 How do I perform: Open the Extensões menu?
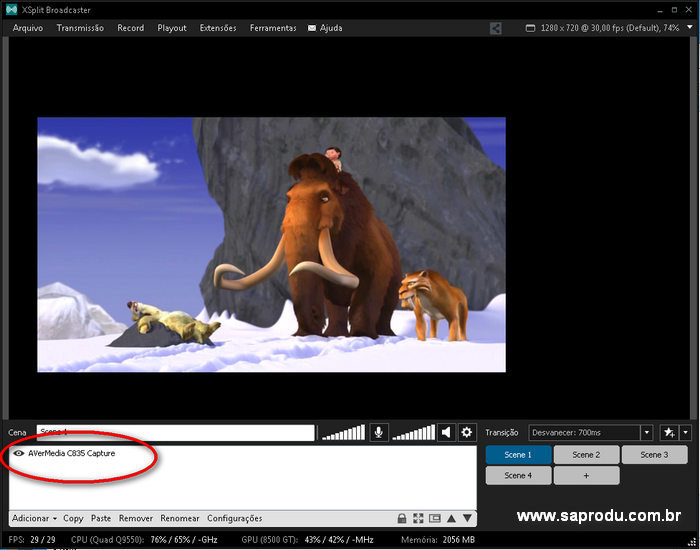click(218, 28)
